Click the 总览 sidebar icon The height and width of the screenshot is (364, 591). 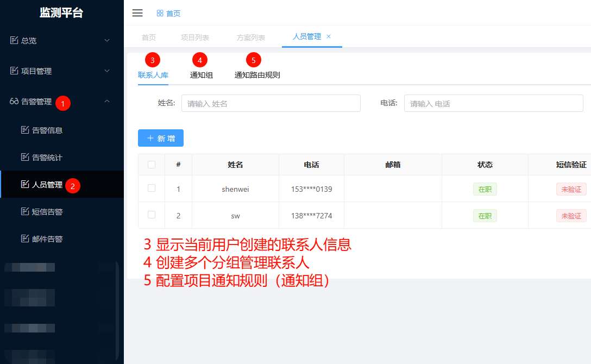pyautogui.click(x=14, y=40)
